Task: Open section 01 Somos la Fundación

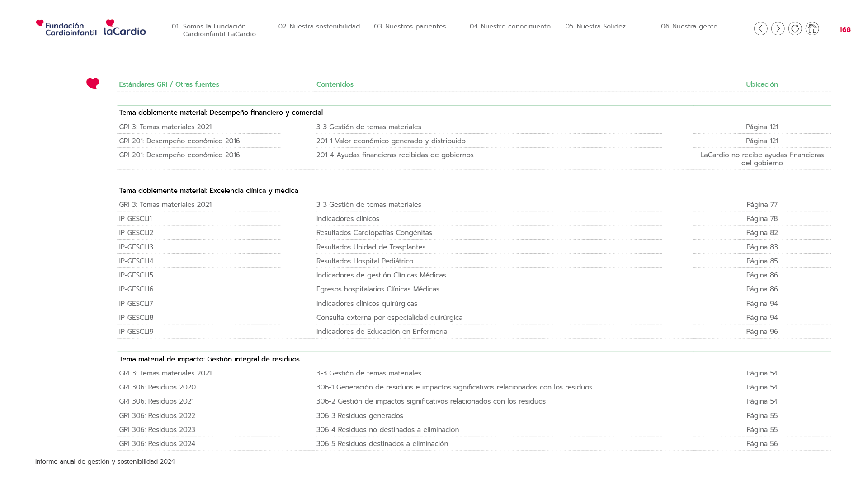Action: (x=214, y=30)
